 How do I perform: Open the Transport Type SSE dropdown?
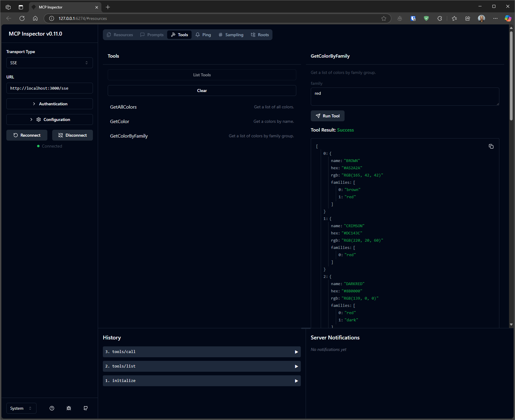point(49,63)
